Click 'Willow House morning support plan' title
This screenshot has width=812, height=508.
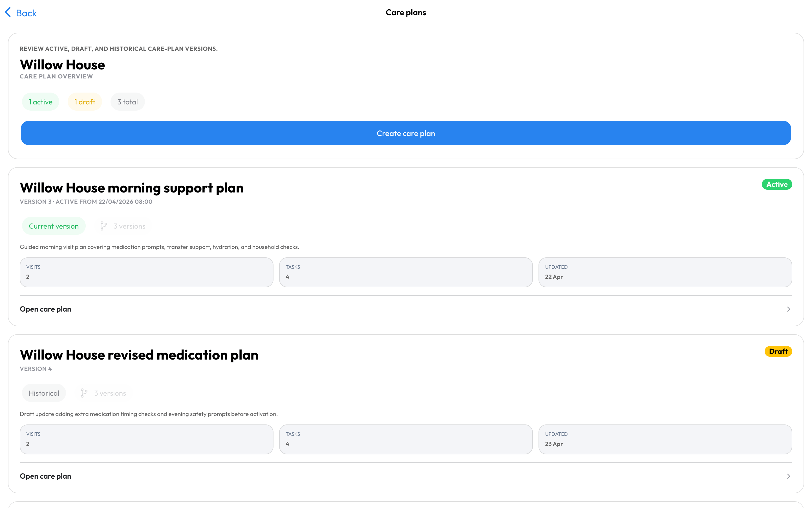pos(132,188)
